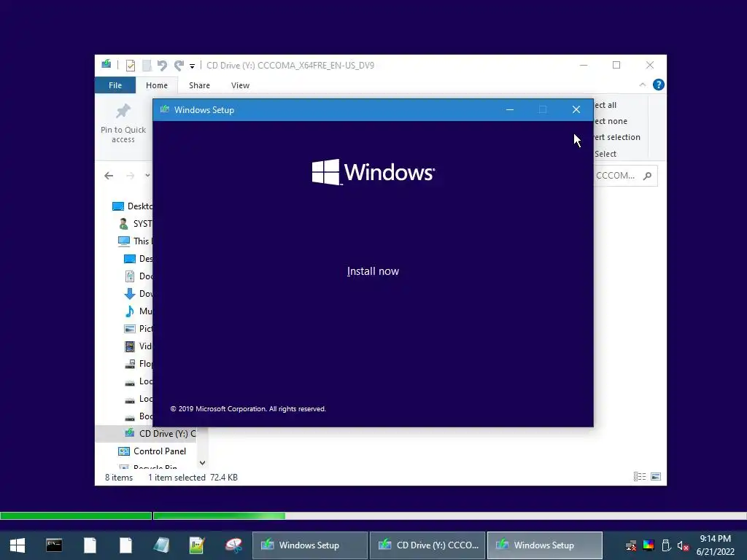The image size is (747, 560).
Task: Switch to the Home ribbon tab
Action: (x=157, y=85)
